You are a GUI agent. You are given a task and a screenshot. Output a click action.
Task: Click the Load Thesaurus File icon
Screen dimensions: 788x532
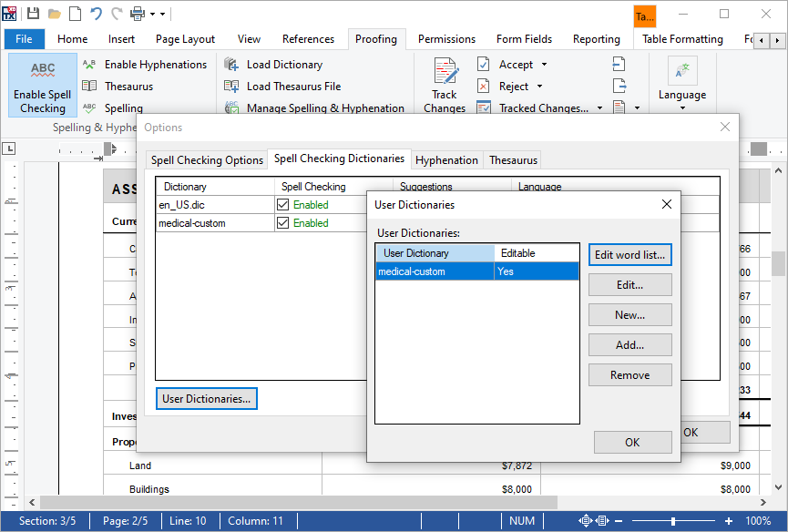pyautogui.click(x=230, y=86)
